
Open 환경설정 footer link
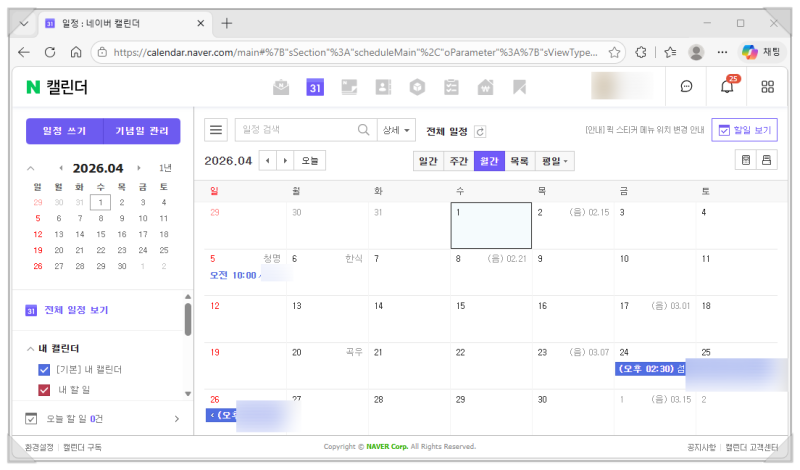click(39, 448)
